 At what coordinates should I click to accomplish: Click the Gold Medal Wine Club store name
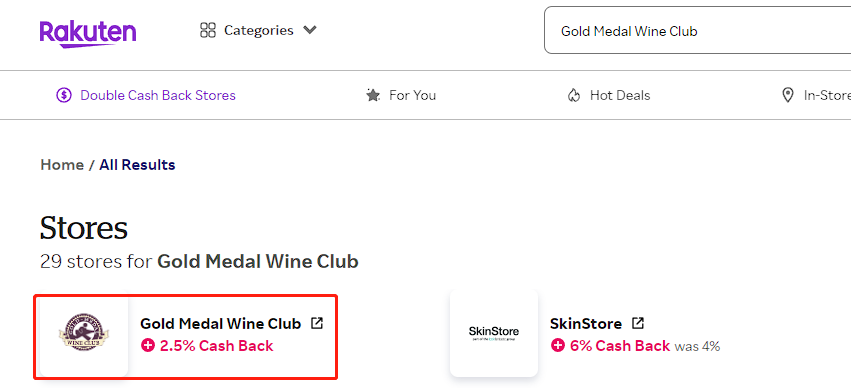220,323
